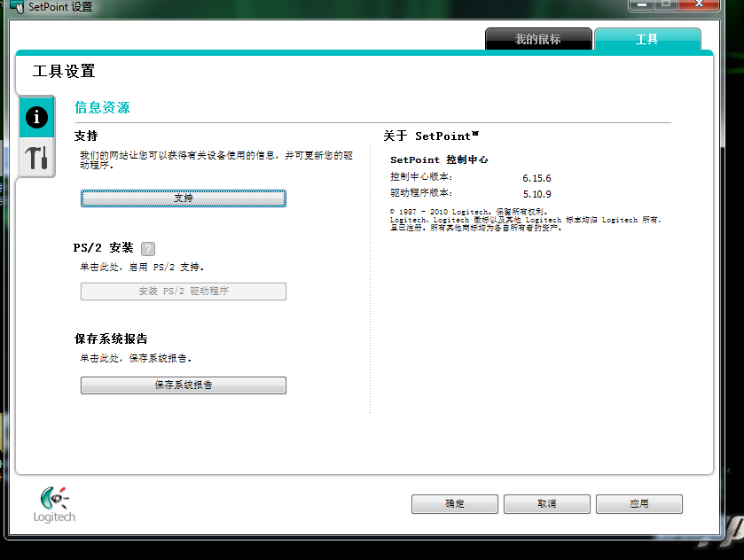Click the PS/2 安装 heading

[103, 248]
